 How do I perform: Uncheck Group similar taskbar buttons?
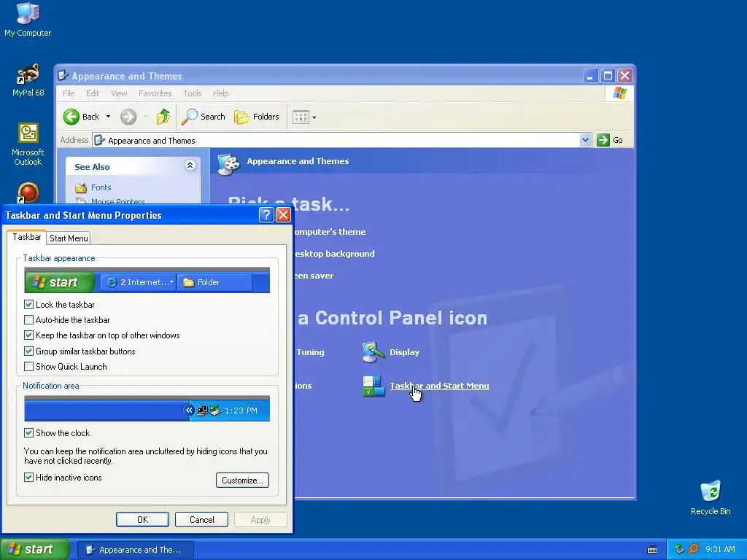28,351
